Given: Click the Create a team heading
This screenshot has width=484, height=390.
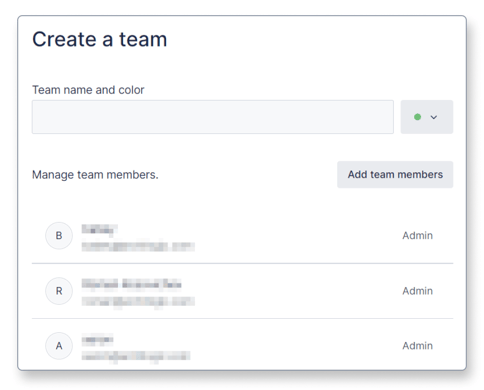Looking at the screenshot, I should point(99,39).
